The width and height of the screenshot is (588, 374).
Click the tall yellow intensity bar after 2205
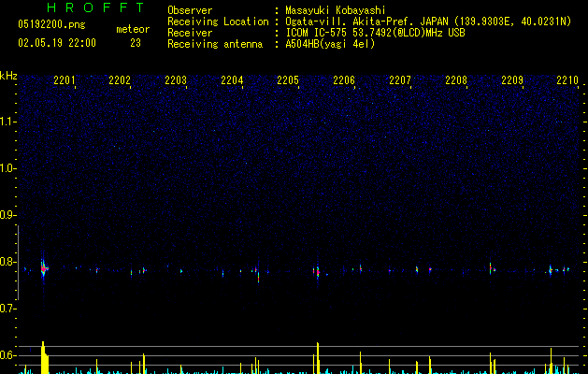coord(318,358)
